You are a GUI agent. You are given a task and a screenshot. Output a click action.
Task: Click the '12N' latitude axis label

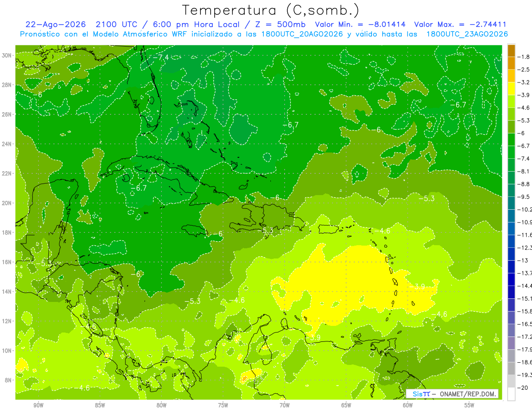[x=8, y=321]
